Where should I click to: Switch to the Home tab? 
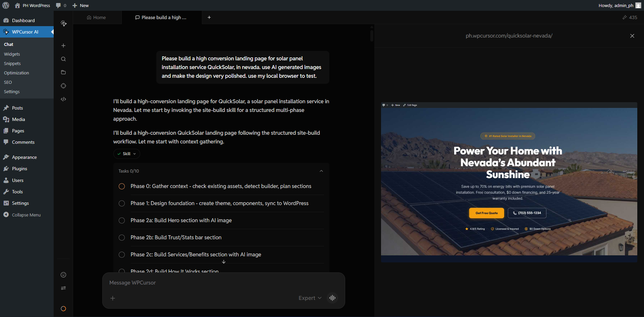[97, 17]
